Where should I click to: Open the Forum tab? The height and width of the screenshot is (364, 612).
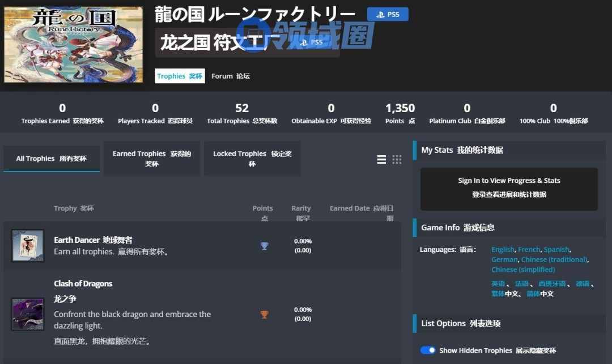(230, 76)
